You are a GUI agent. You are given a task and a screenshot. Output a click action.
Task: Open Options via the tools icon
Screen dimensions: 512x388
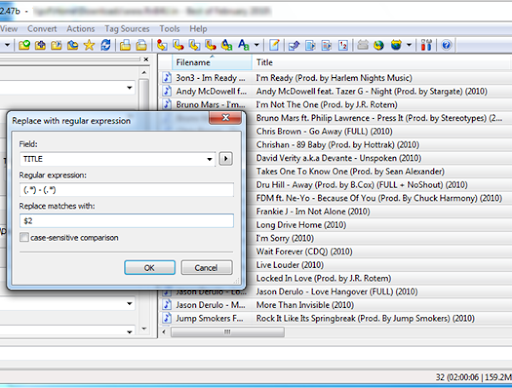(x=426, y=45)
